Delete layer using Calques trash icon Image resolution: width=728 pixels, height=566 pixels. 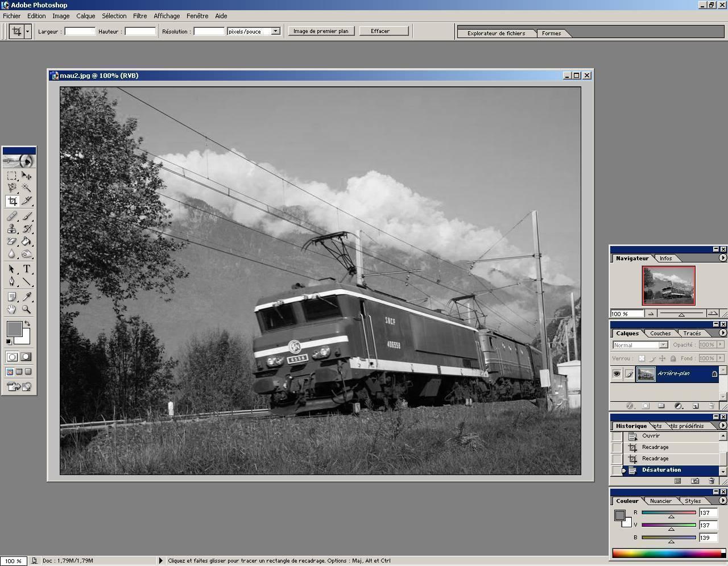coord(711,406)
